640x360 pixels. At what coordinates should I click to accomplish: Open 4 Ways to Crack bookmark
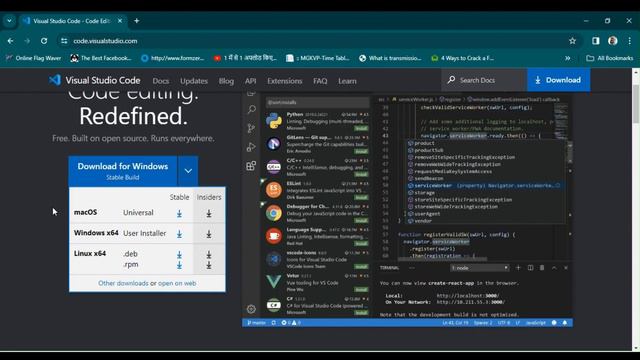463,58
